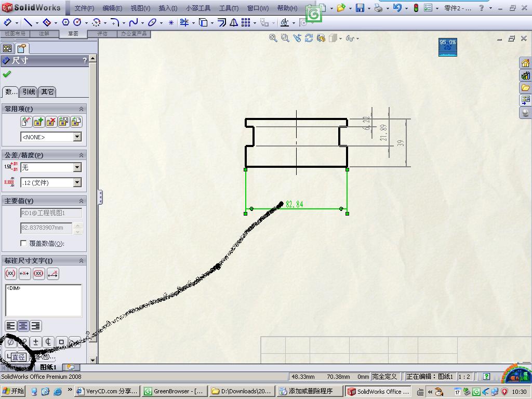Collapse the 标注尺寸文字(I) section

tap(81, 261)
